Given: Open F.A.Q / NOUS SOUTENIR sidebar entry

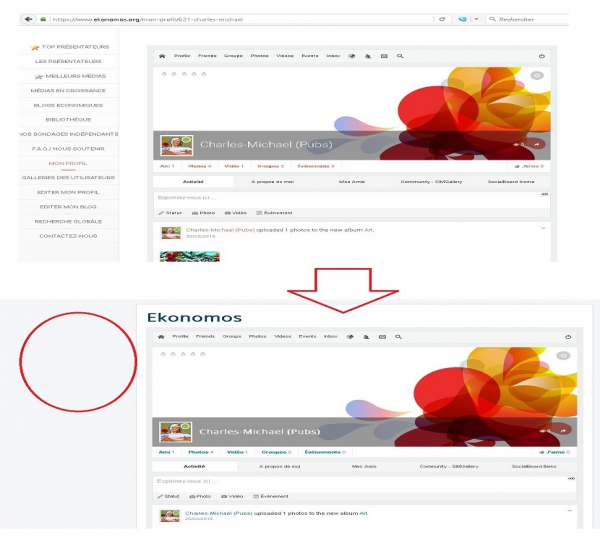Looking at the screenshot, I should [69, 148].
